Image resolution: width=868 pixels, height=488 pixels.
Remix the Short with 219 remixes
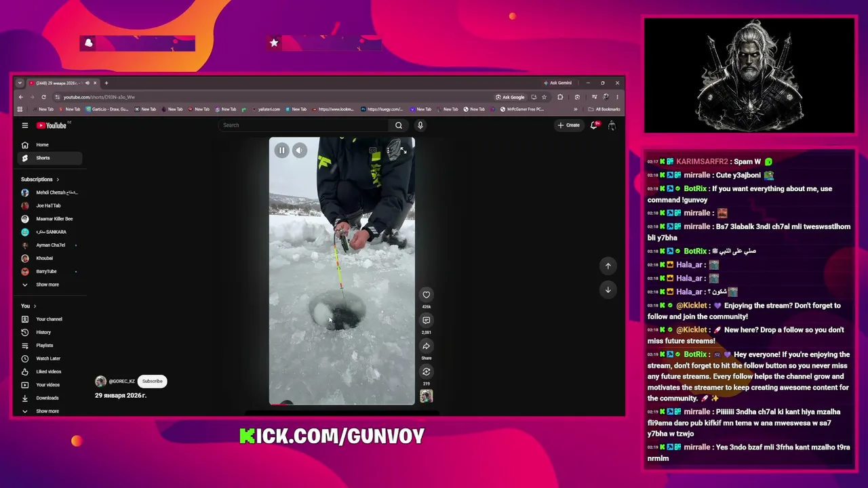427,371
